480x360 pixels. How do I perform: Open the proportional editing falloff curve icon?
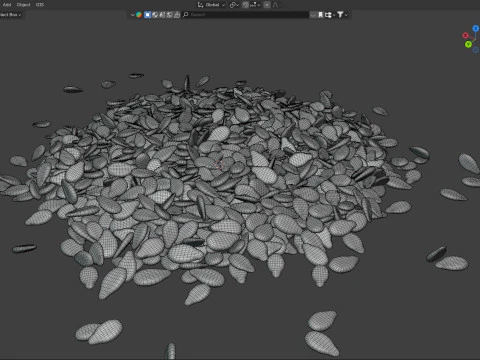coord(276,5)
